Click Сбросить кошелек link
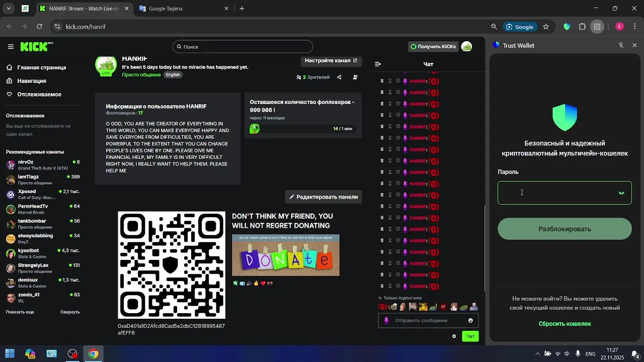Screen dimensions: 644x362 (x=565, y=324)
